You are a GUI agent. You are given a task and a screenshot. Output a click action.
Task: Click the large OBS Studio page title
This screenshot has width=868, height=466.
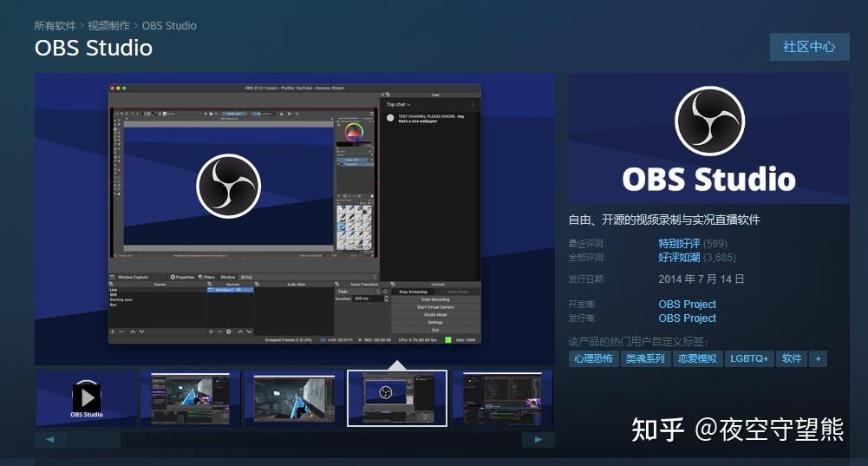(94, 48)
